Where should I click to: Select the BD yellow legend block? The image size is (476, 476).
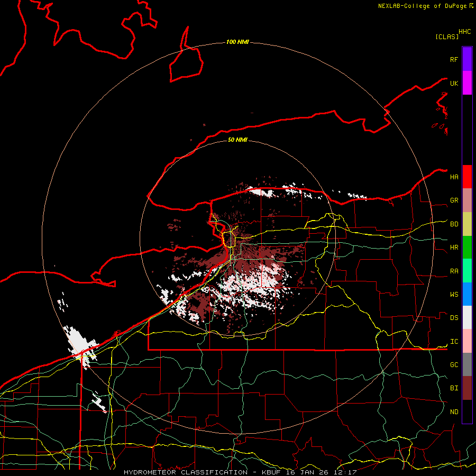click(467, 224)
